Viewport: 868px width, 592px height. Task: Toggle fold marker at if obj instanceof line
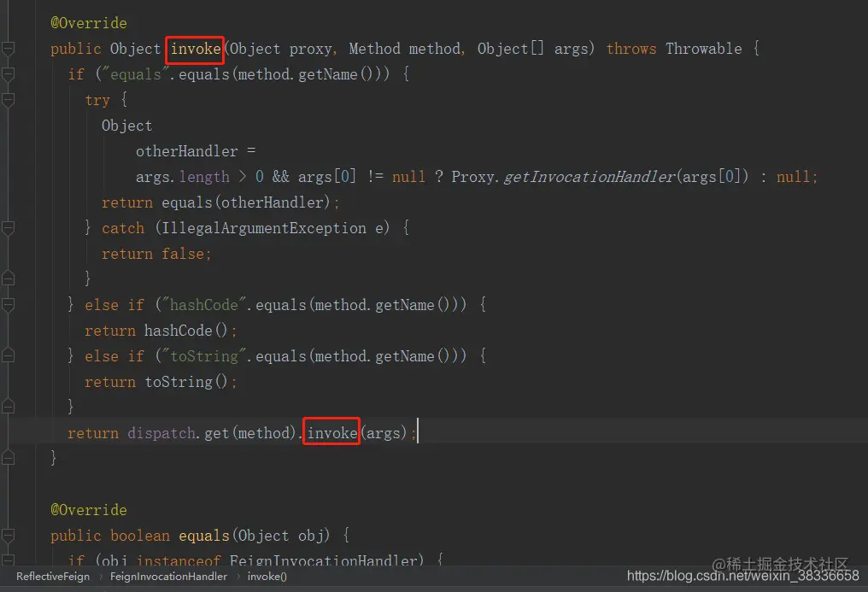[x=8, y=560]
